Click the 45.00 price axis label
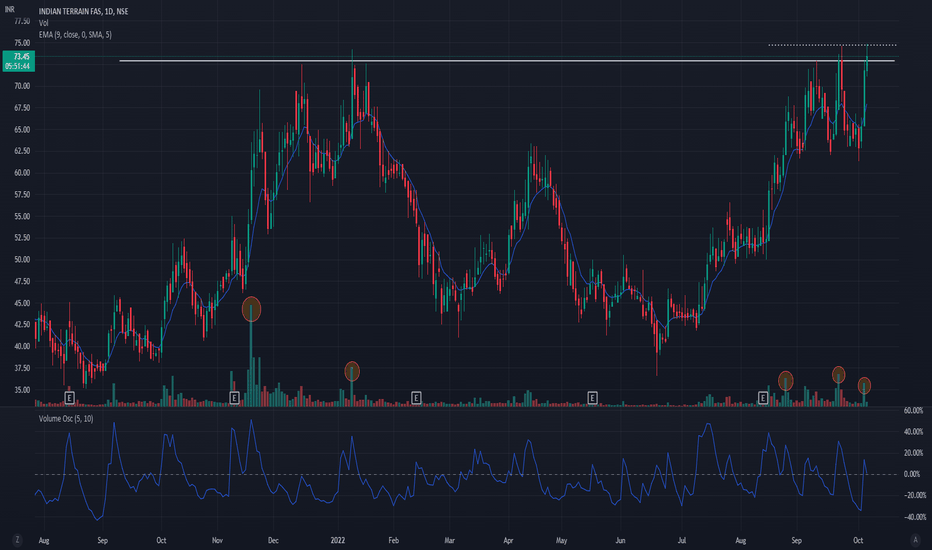 click(22, 303)
